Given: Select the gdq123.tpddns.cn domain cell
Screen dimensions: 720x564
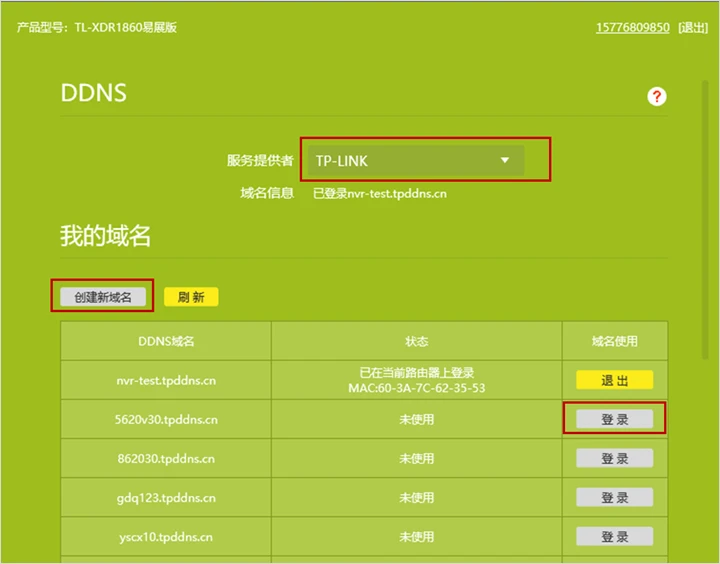Looking at the screenshot, I should click(x=166, y=497).
